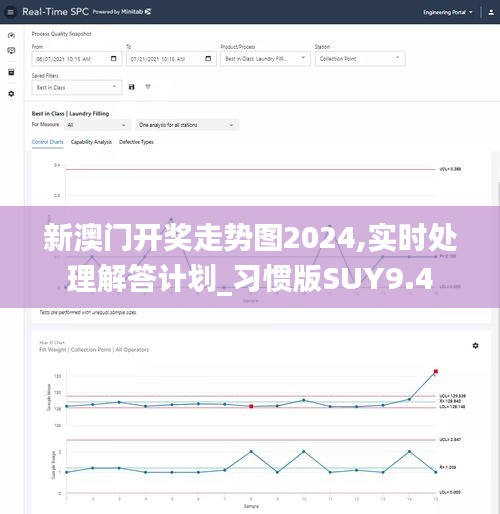Open the From date calendar picker
This screenshot has height=514, width=500.
pyautogui.click(x=114, y=58)
